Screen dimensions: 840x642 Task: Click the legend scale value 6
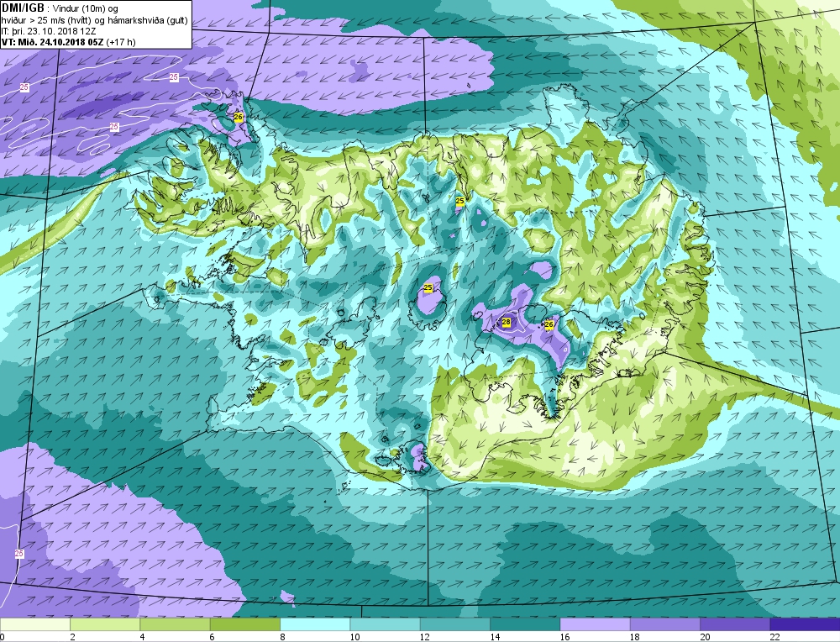(213, 637)
